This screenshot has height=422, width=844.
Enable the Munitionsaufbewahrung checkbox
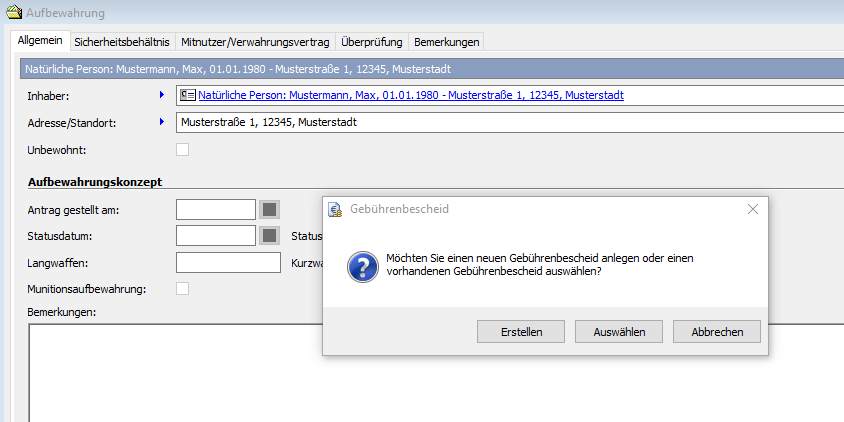[x=182, y=289]
